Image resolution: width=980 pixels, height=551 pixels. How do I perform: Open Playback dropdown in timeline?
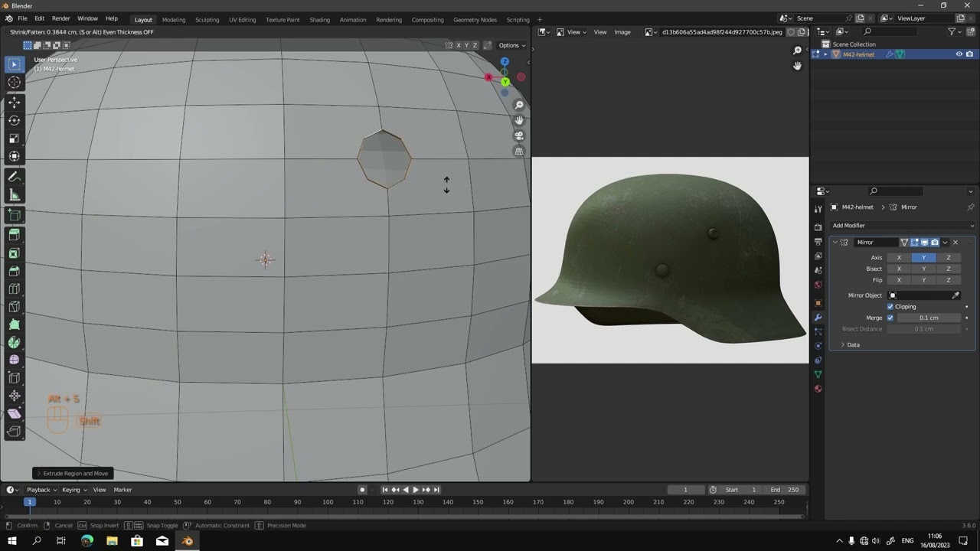click(41, 490)
